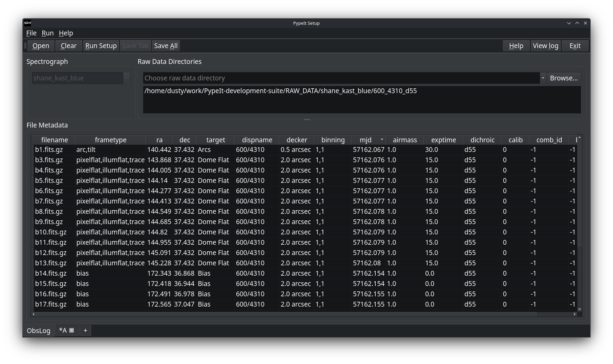The width and height of the screenshot is (613, 364).
Task: Sort by the target column header
Action: [x=216, y=140]
